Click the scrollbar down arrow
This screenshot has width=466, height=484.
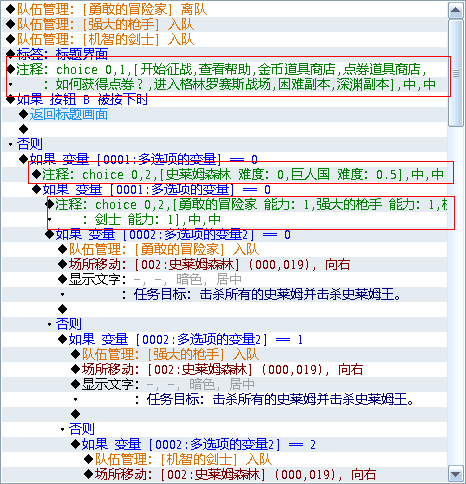point(455,474)
